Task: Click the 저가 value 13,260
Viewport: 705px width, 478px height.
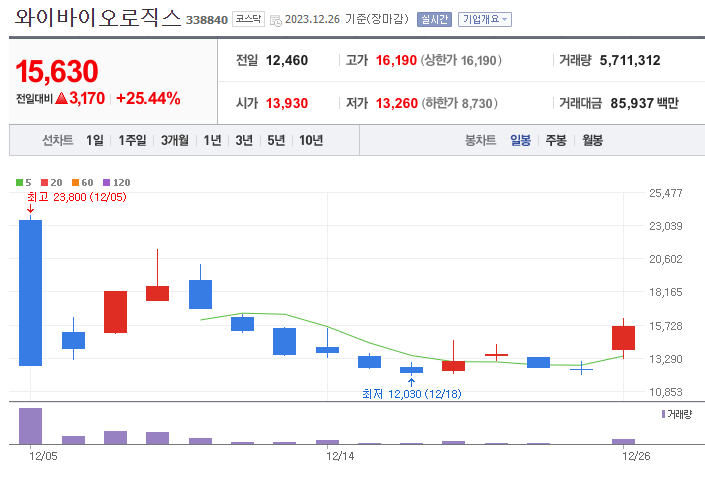Action: (x=397, y=103)
